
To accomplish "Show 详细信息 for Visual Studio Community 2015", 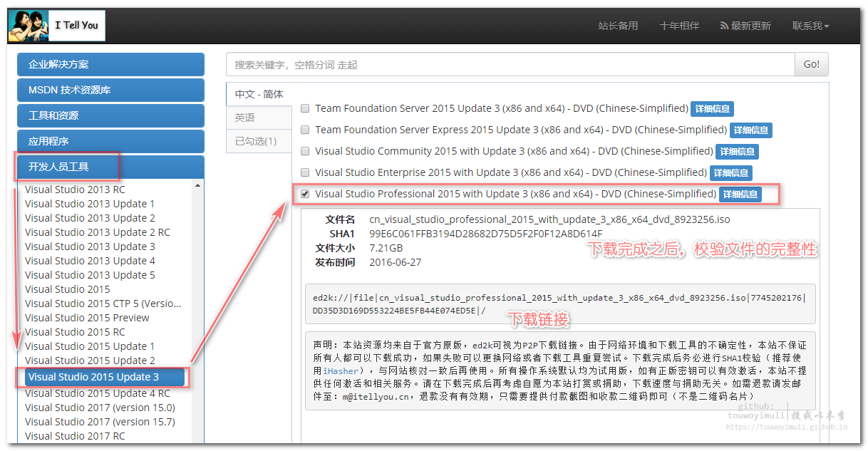I will [738, 152].
